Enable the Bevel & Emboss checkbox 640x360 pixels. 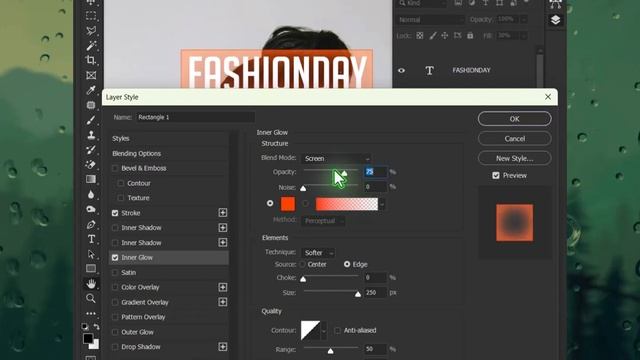pyautogui.click(x=115, y=168)
